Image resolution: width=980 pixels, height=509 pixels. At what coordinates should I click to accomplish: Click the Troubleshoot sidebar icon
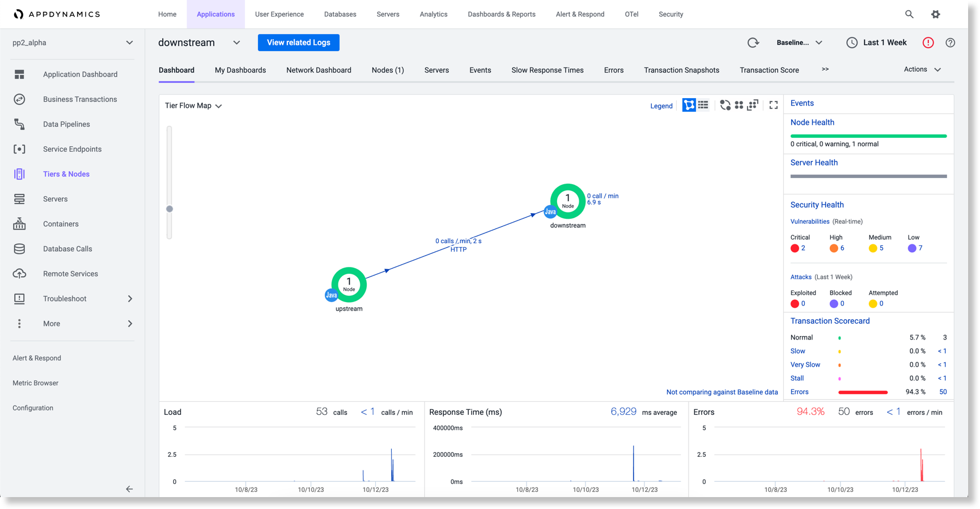point(19,299)
